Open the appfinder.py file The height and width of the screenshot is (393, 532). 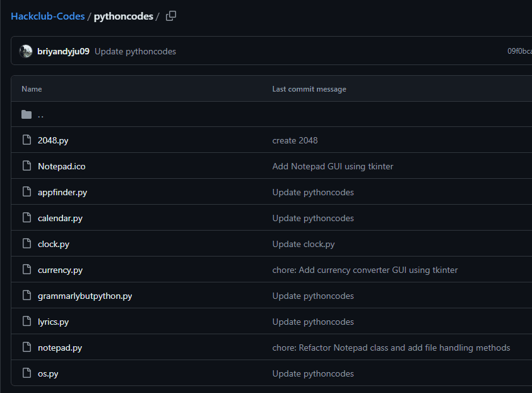tap(62, 192)
